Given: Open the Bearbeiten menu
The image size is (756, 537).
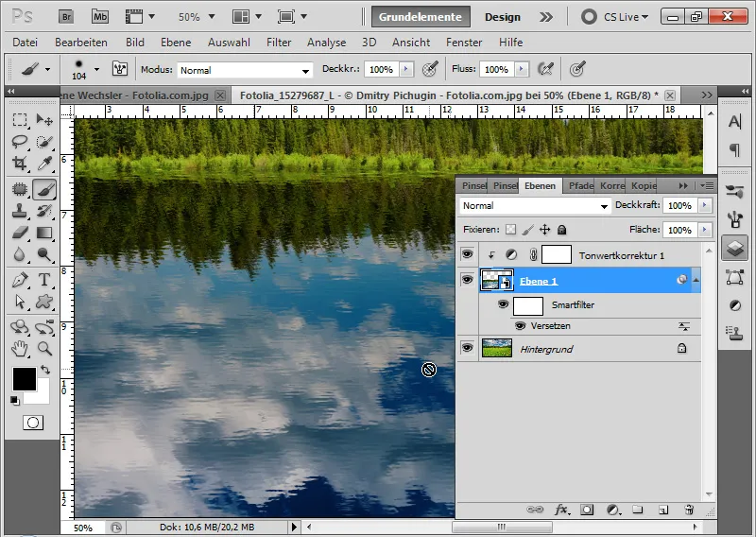Looking at the screenshot, I should point(81,43).
